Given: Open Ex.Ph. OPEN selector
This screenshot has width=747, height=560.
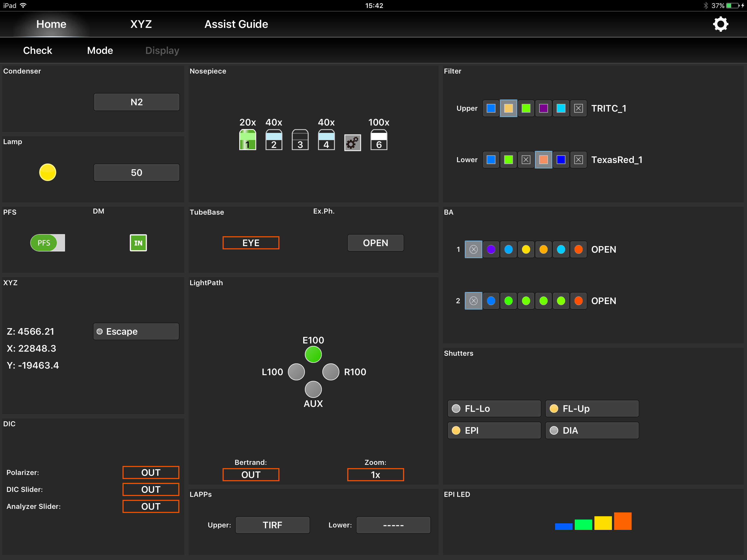Looking at the screenshot, I should tap(375, 243).
